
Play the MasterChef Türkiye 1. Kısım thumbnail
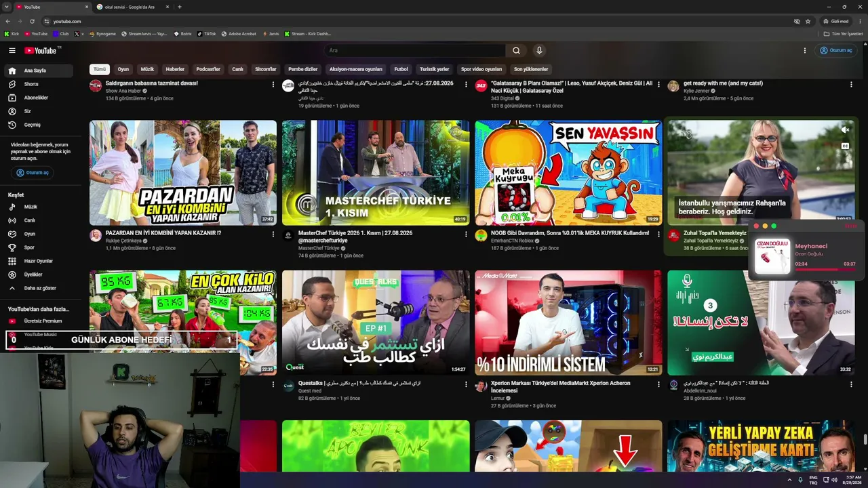[x=376, y=173]
